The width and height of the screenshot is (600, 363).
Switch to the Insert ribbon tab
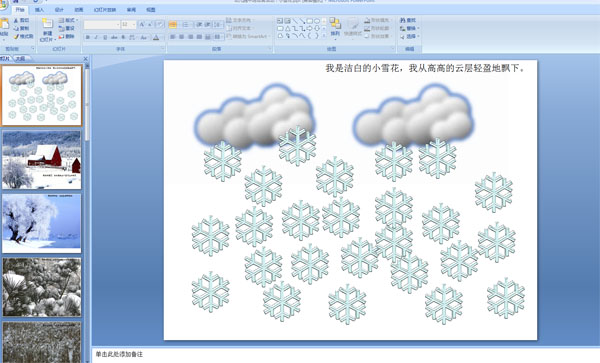[39, 10]
